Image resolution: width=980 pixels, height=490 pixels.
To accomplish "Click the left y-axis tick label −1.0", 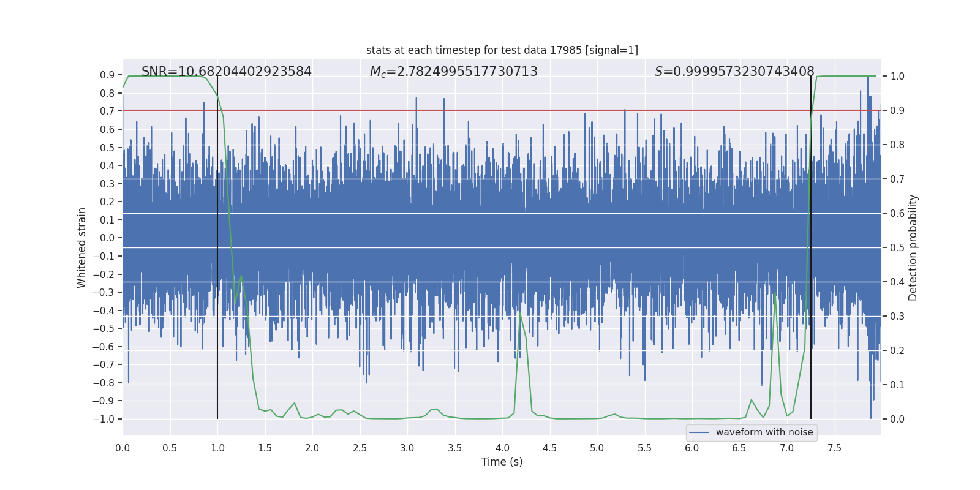I will [x=104, y=419].
